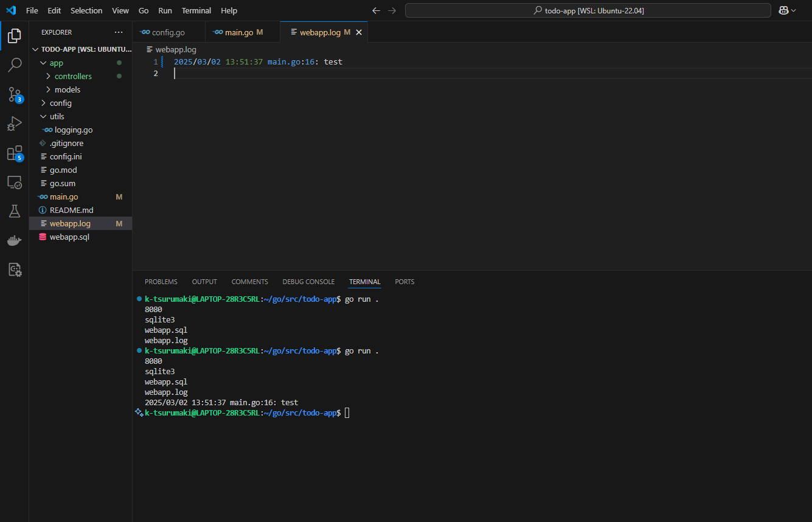
Task: Switch to the PROBLEMS panel tab
Action: (x=161, y=282)
